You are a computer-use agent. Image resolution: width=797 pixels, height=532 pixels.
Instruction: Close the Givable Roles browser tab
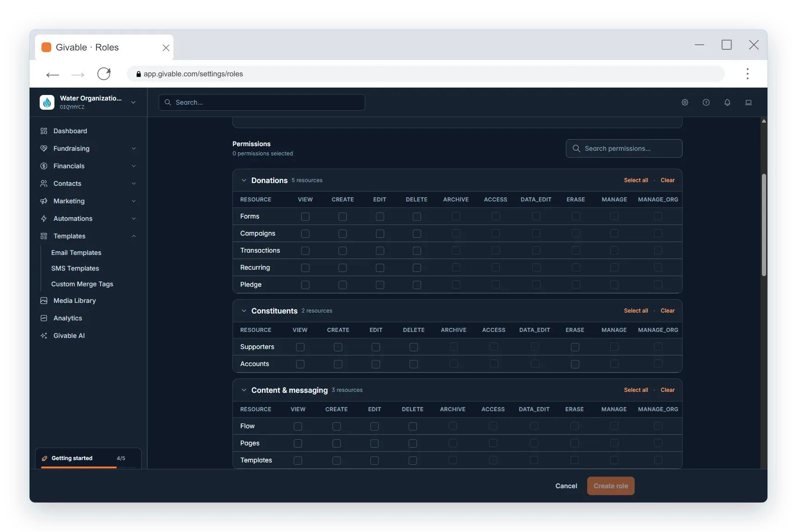[x=166, y=47]
